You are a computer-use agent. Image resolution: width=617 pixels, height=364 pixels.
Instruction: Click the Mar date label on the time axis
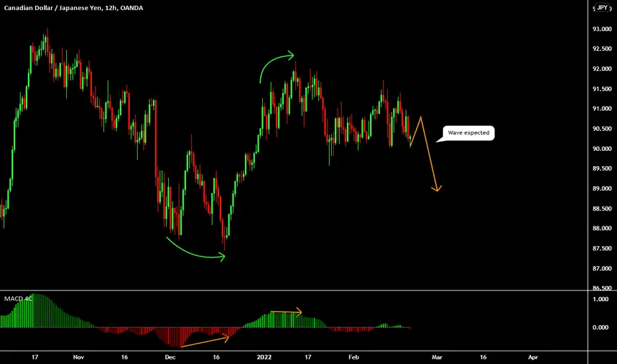(437, 357)
